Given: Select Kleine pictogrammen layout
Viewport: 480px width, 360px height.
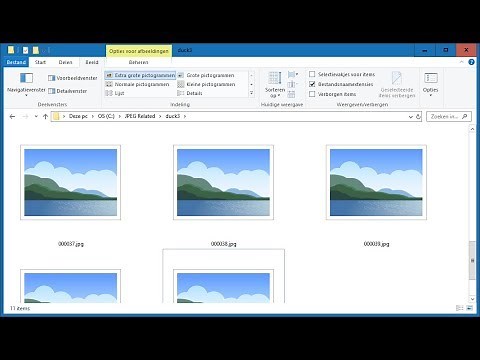Looking at the screenshot, I should 206,84.
